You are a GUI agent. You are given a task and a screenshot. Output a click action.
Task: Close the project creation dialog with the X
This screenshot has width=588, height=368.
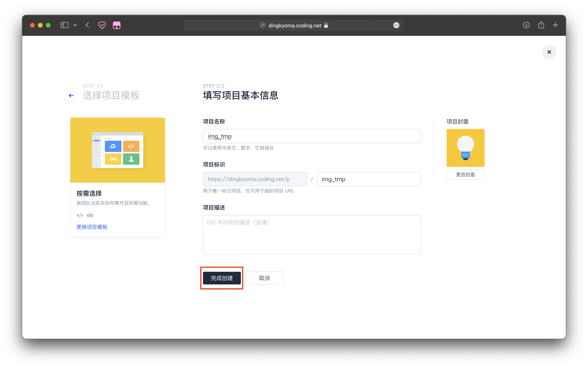pyautogui.click(x=549, y=52)
